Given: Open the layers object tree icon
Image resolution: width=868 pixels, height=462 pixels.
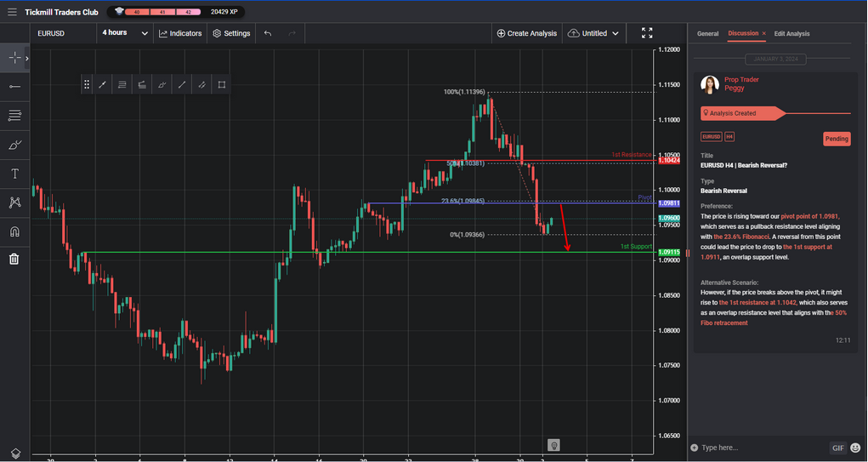Looking at the screenshot, I should (15, 453).
